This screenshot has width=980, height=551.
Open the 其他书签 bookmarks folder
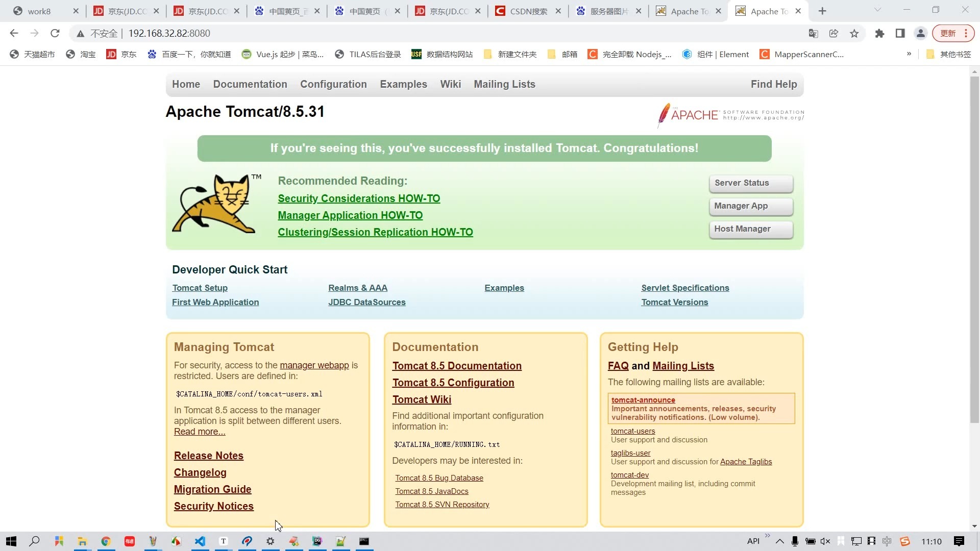tap(949, 54)
